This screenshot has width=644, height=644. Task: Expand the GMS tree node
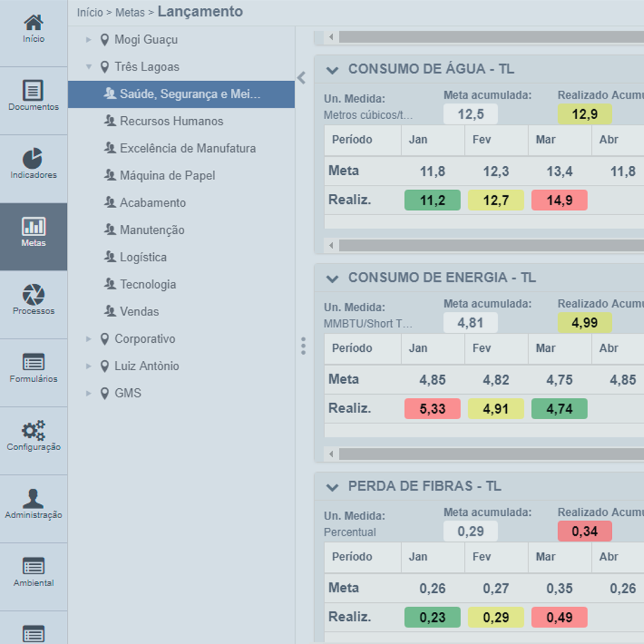(x=88, y=393)
